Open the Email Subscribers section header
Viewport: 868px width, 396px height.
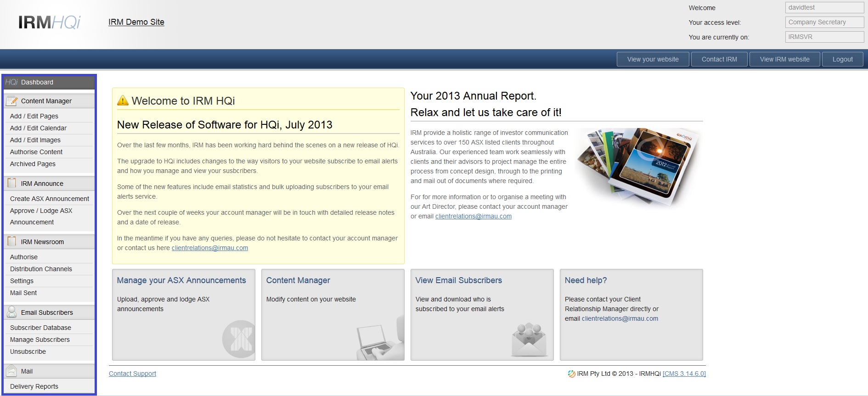(49, 312)
